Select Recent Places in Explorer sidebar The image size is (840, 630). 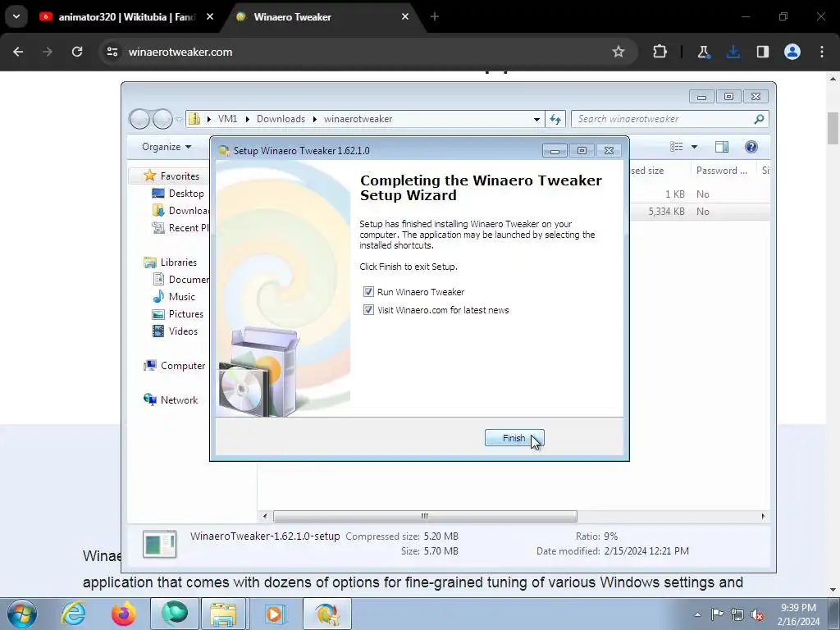(x=182, y=228)
